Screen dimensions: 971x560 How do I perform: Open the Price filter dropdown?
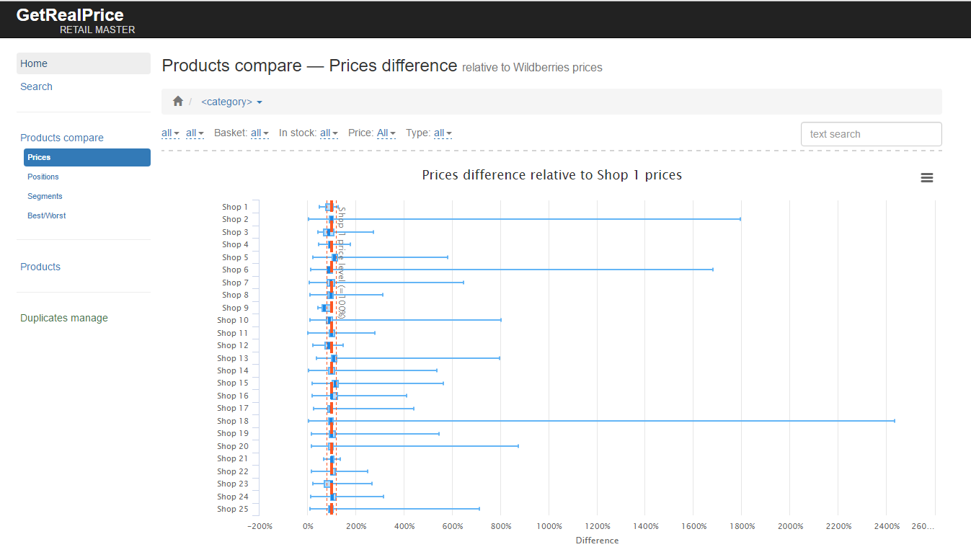tap(386, 133)
